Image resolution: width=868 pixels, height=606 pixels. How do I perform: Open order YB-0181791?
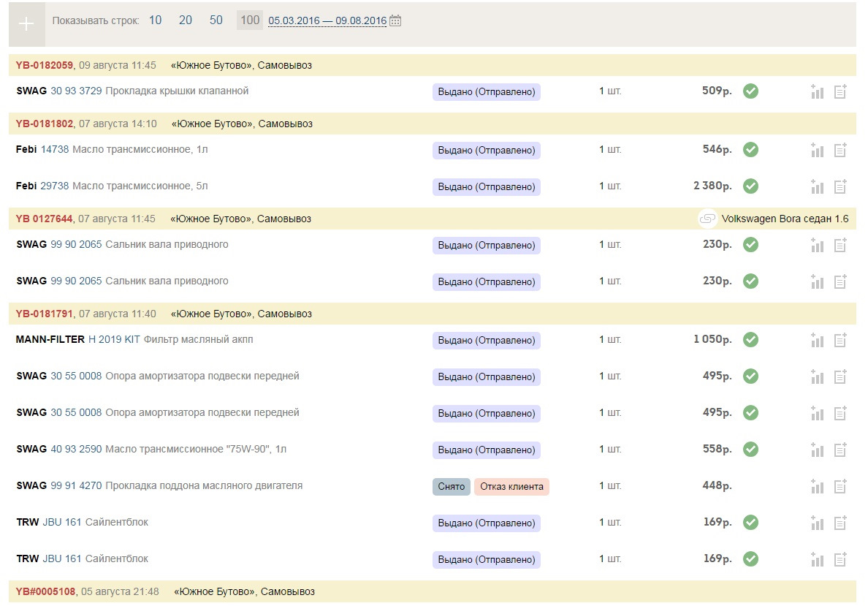click(x=45, y=314)
